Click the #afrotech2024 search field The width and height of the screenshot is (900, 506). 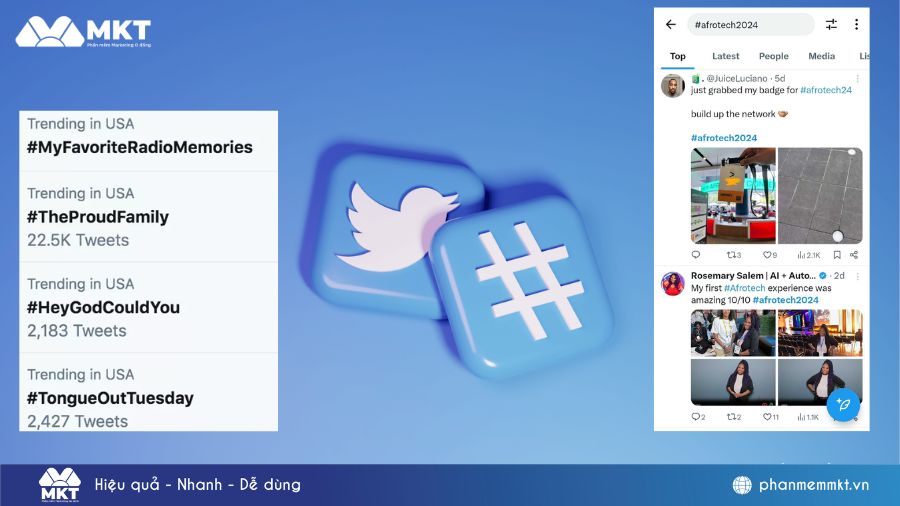click(x=751, y=25)
